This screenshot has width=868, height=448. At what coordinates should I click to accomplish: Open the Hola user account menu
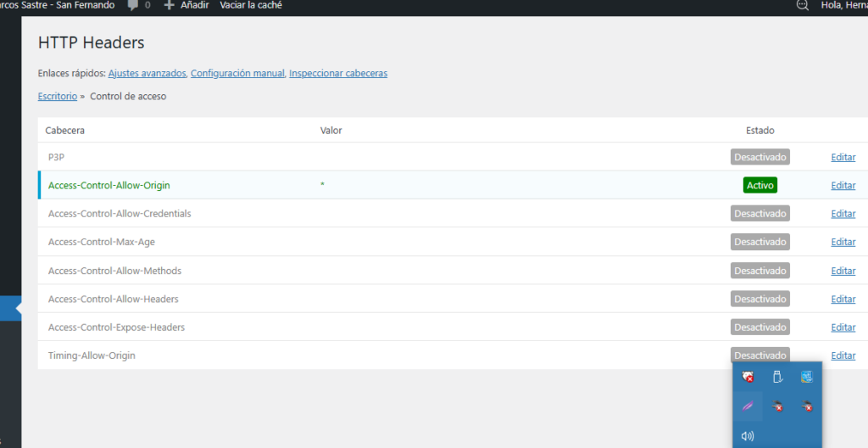[844, 5]
